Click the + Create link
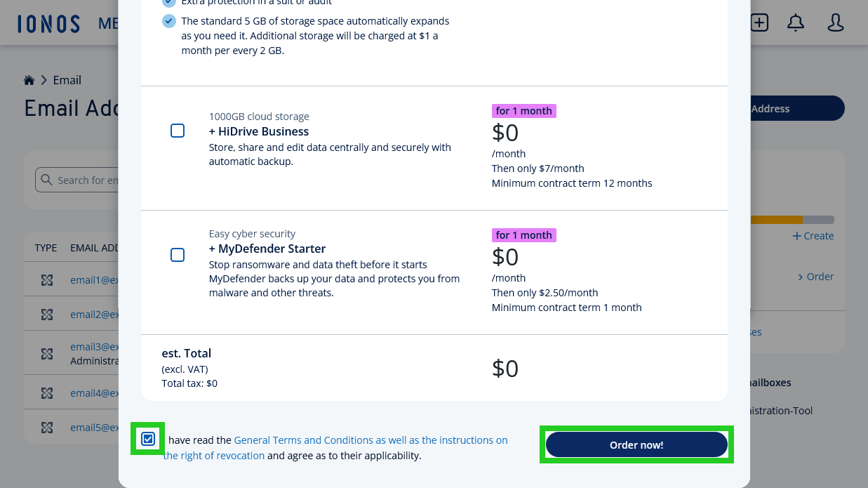This screenshot has width=868, height=488. pyautogui.click(x=813, y=236)
